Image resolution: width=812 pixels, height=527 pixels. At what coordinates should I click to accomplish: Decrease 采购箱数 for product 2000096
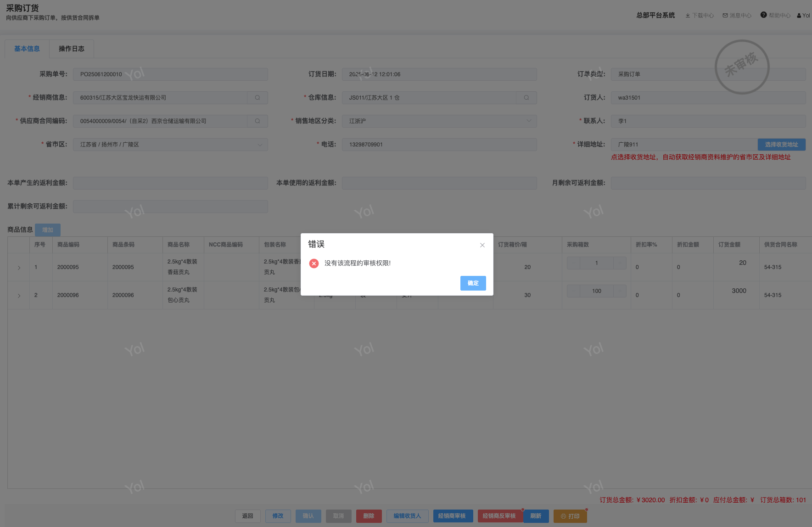click(573, 291)
